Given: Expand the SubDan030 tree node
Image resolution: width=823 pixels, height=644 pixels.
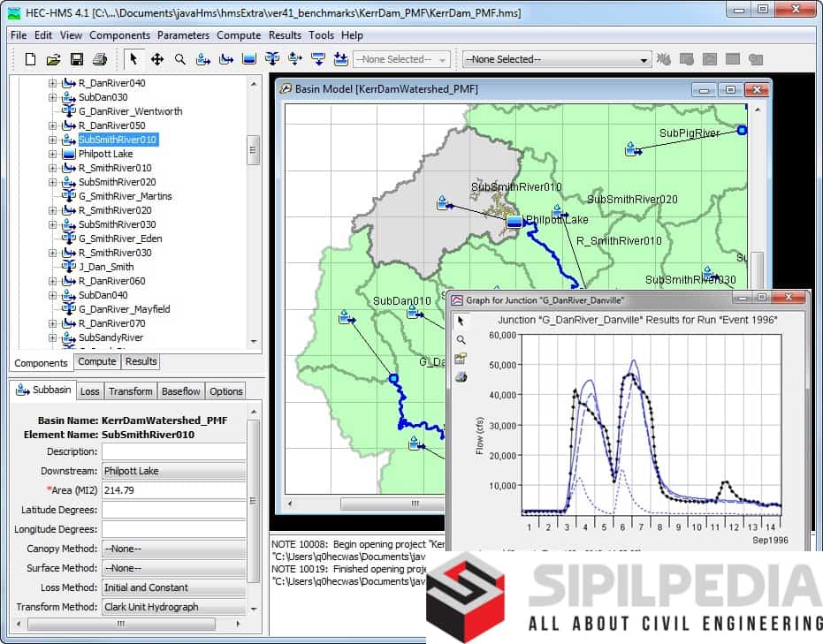Looking at the screenshot, I should click(x=52, y=97).
